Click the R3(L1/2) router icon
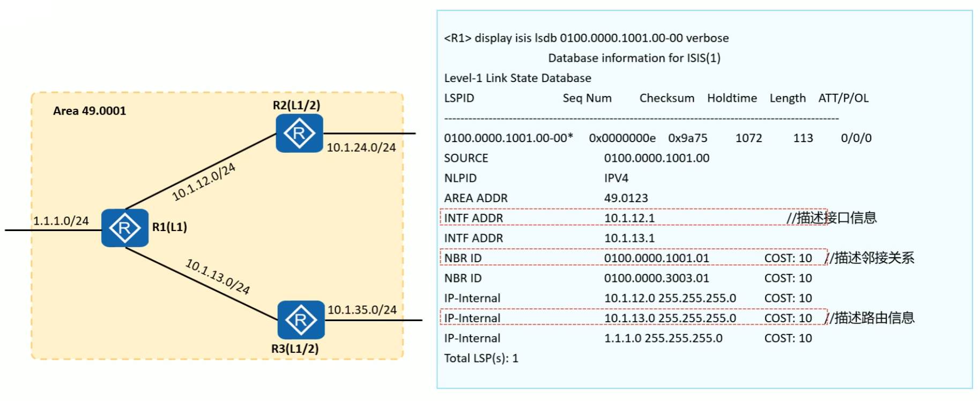 pos(301,320)
